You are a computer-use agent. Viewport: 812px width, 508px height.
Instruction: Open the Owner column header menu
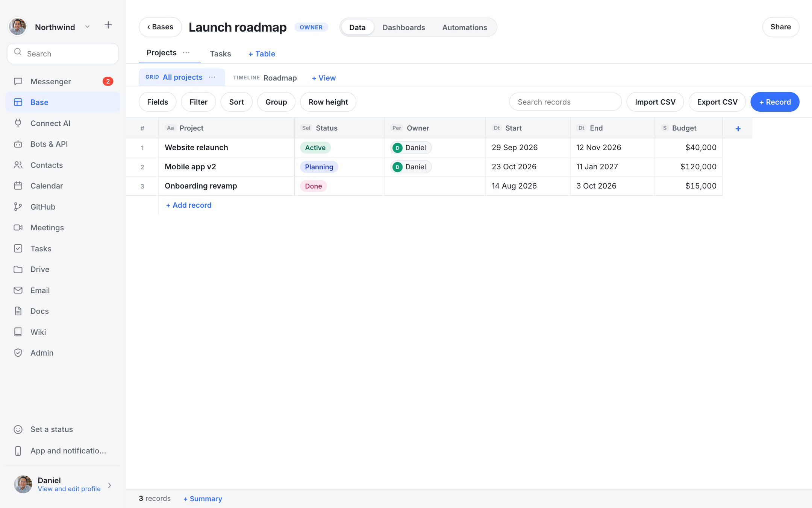(435, 128)
